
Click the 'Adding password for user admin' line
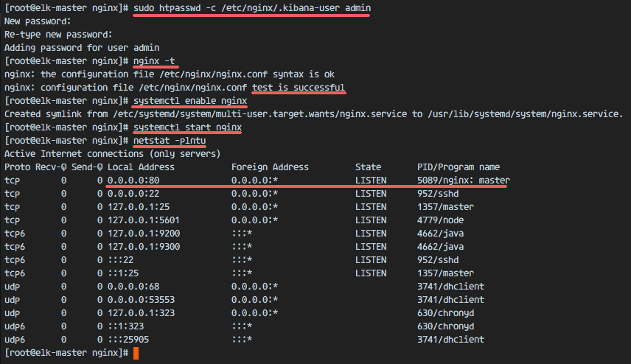[x=82, y=48]
